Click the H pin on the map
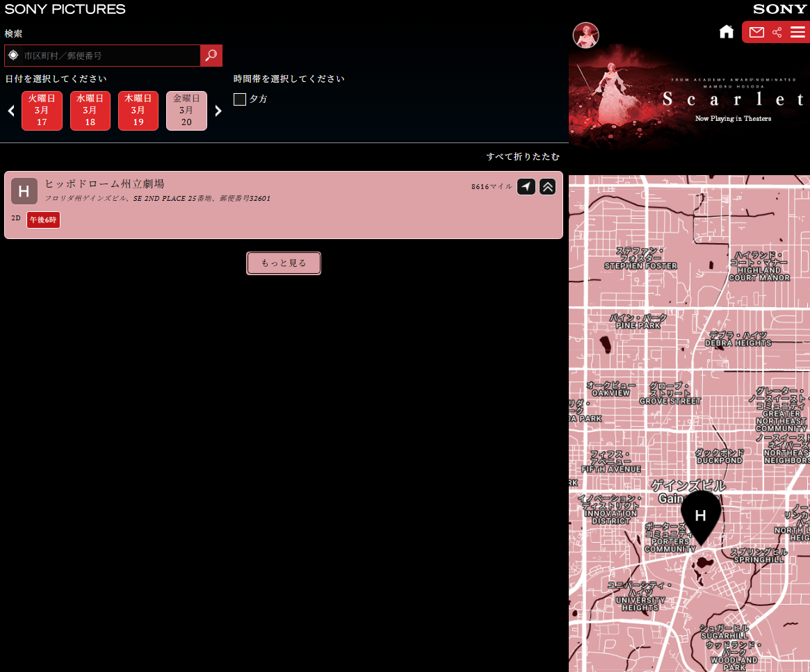Image resolution: width=810 pixels, height=672 pixels. (x=701, y=516)
